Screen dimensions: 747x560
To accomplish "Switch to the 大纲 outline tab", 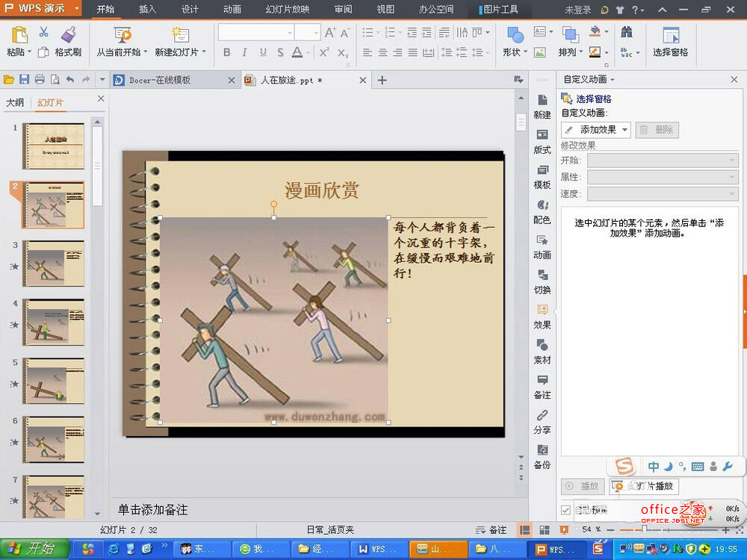I will (x=15, y=102).
